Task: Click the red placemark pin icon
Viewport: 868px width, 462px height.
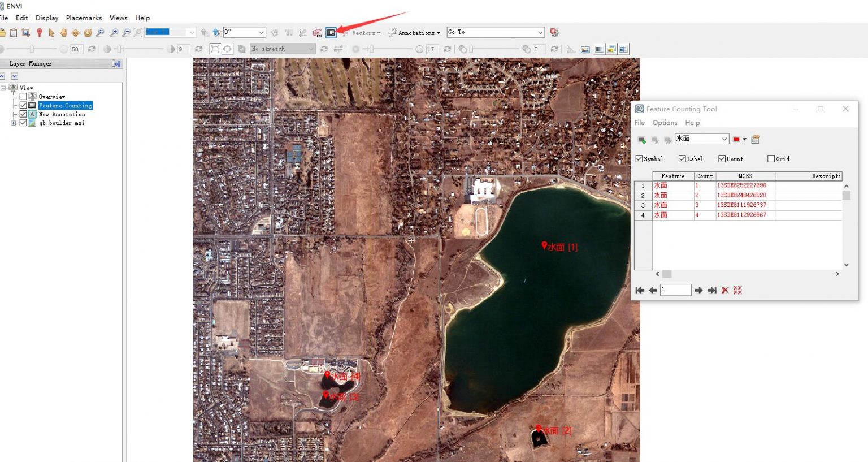Action: tap(39, 33)
